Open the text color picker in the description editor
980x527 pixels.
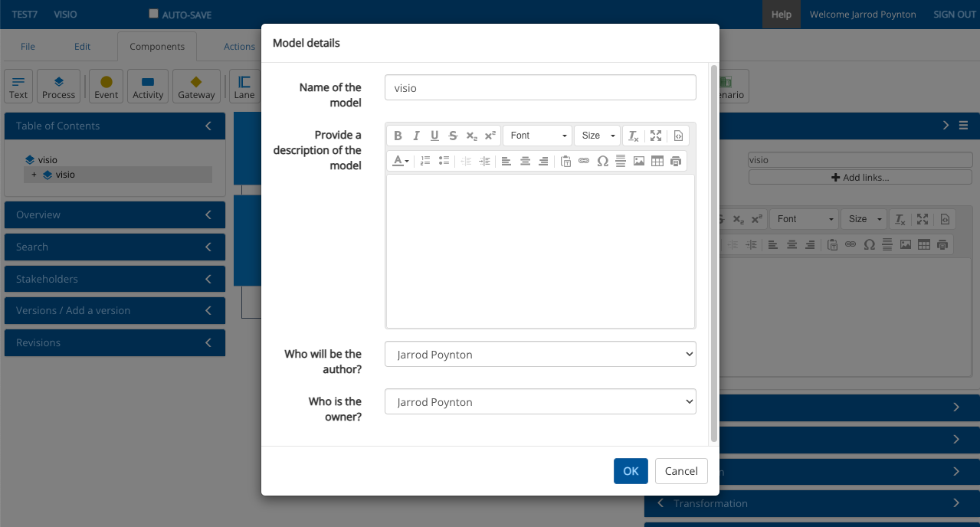pos(401,161)
